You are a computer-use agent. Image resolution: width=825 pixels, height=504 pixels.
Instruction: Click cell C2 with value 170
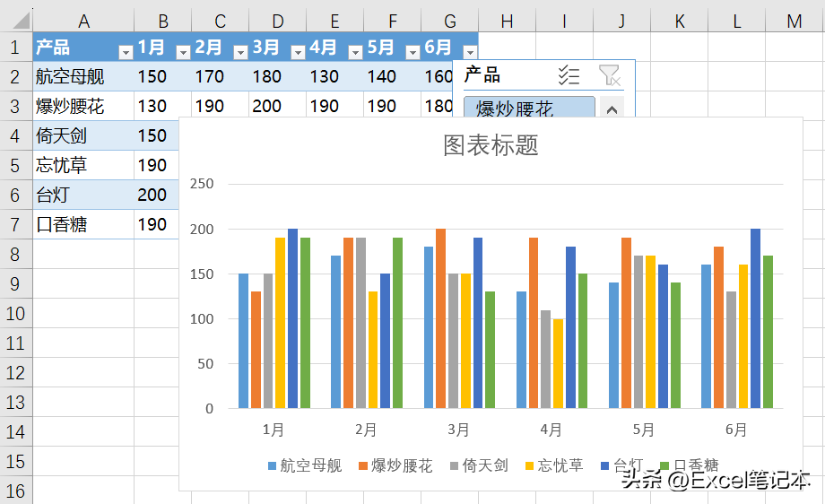coord(220,77)
